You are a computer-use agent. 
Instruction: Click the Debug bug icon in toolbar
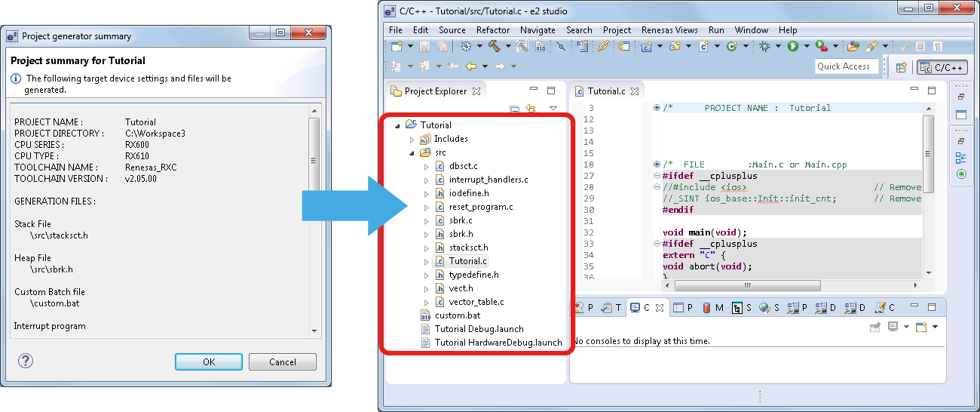tap(764, 46)
